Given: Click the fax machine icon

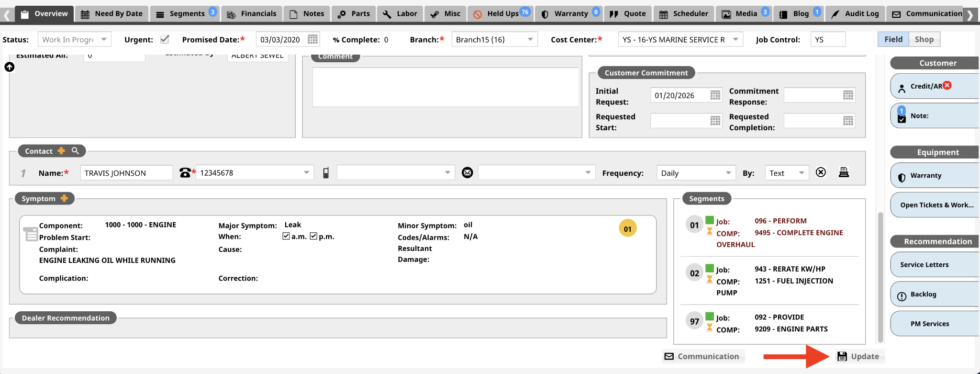Looking at the screenshot, I should click(844, 172).
